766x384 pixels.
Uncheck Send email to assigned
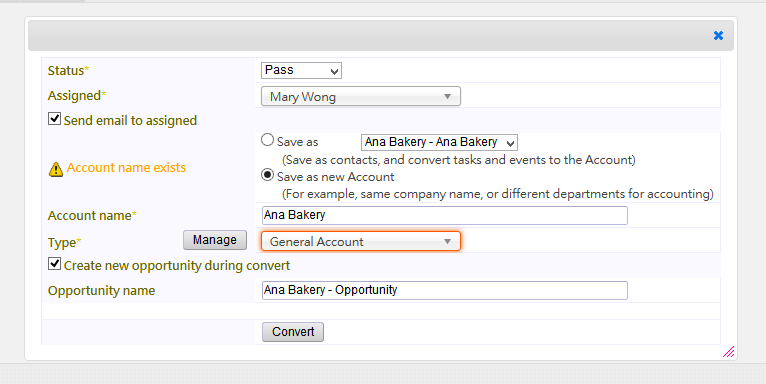click(54, 119)
